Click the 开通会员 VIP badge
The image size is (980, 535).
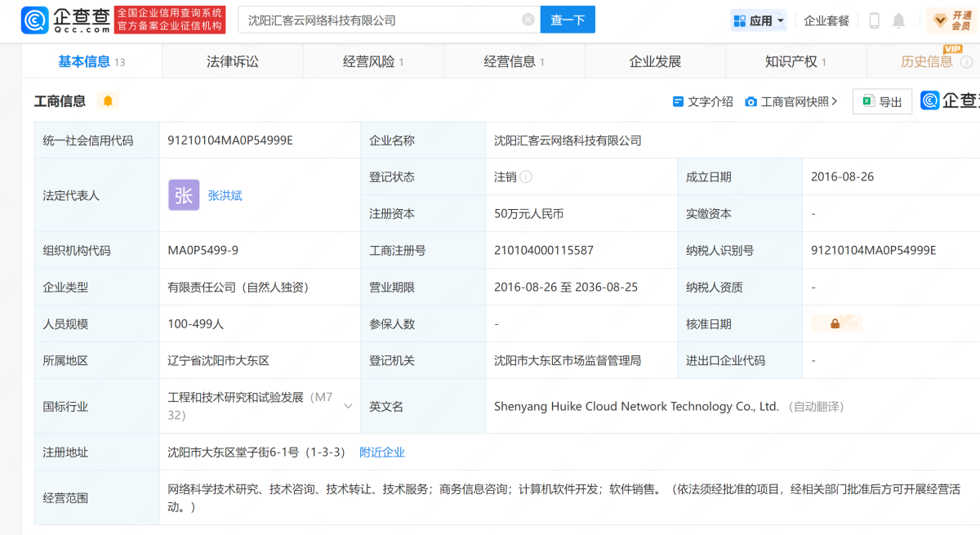click(952, 20)
